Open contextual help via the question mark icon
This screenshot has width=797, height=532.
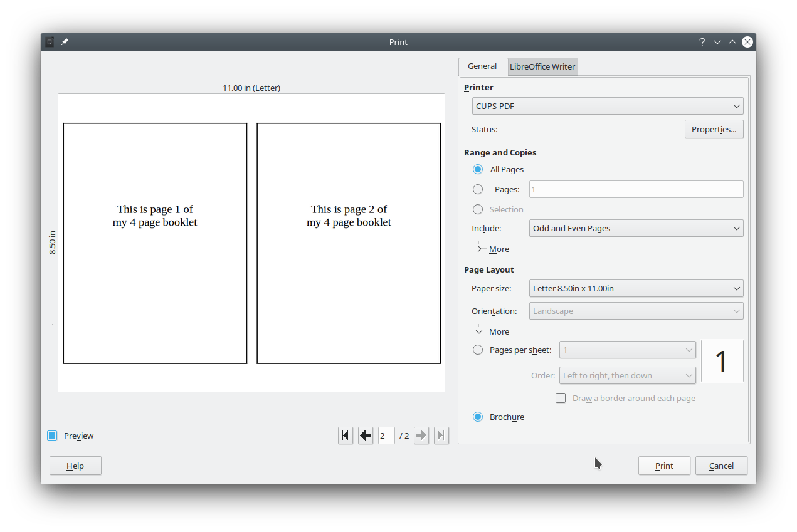702,42
